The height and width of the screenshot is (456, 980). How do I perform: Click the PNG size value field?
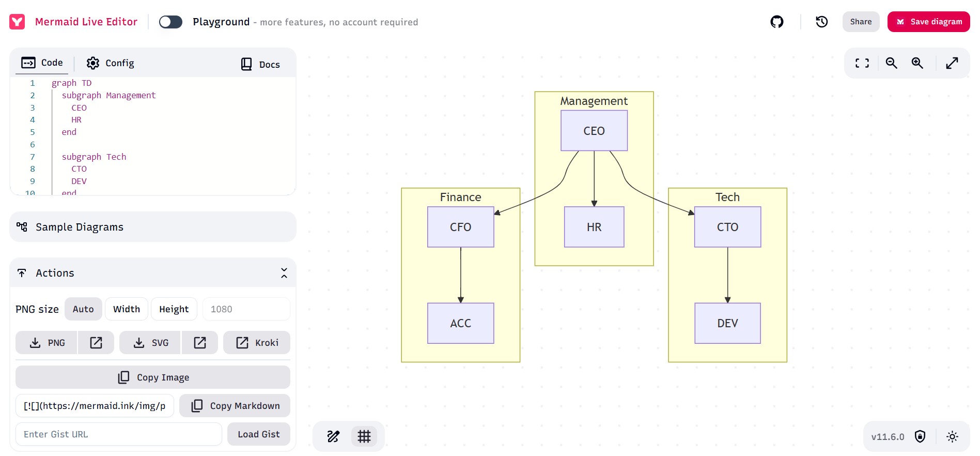tap(246, 309)
